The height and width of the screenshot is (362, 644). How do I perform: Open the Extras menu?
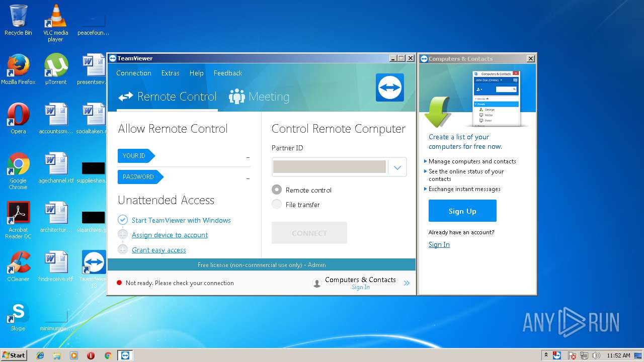tap(171, 73)
